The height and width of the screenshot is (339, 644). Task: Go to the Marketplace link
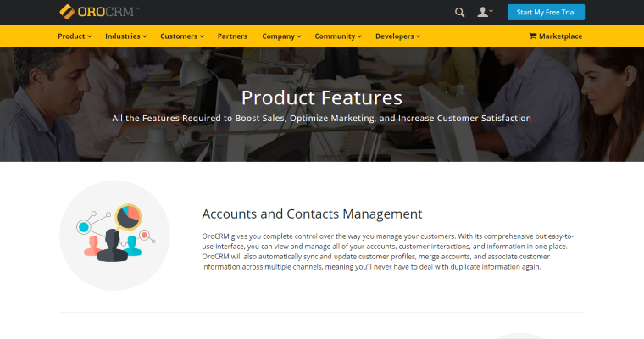[556, 36]
